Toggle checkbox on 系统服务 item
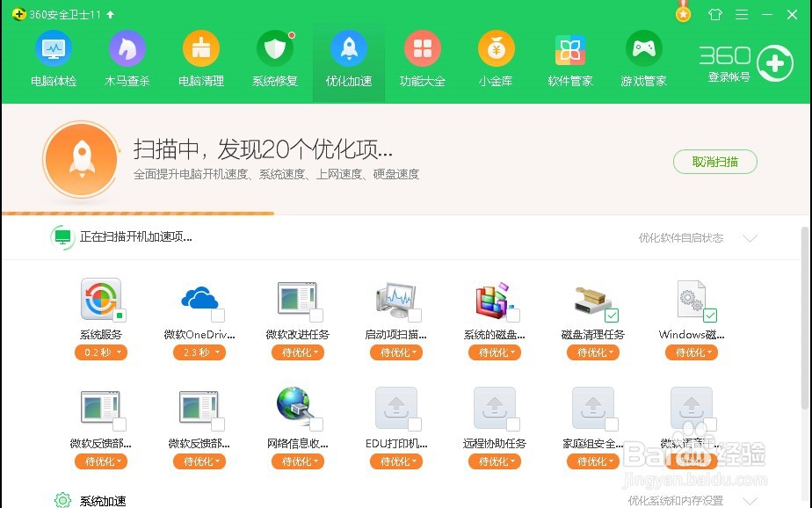 click(x=120, y=315)
